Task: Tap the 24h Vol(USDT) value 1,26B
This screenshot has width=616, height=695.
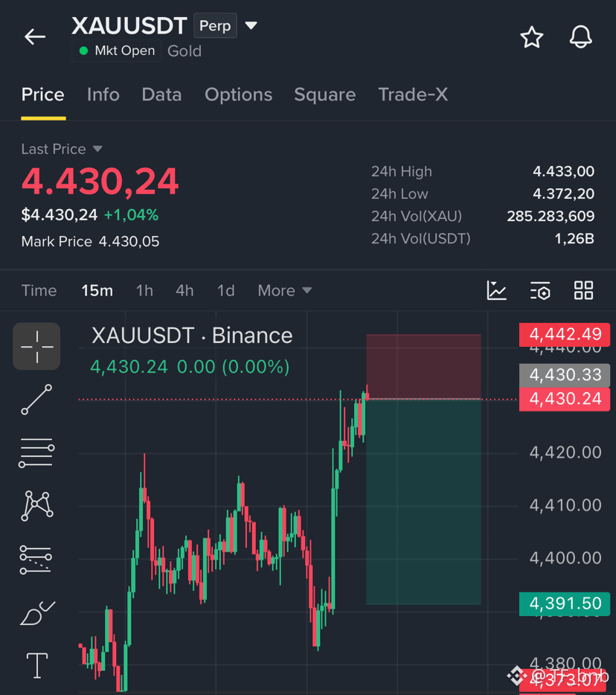Action: (574, 239)
